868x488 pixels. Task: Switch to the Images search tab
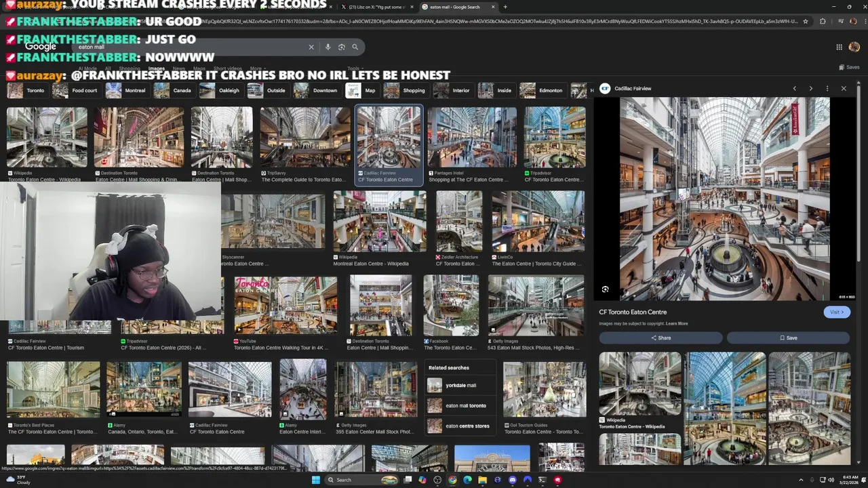(156, 68)
